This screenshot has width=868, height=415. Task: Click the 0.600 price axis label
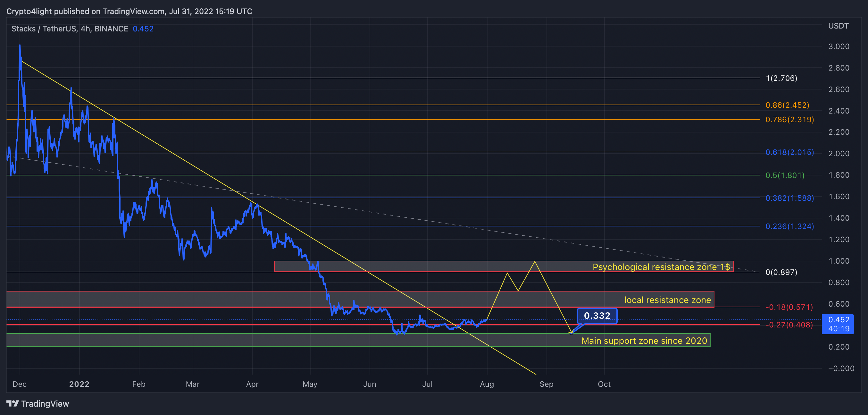coord(839,304)
